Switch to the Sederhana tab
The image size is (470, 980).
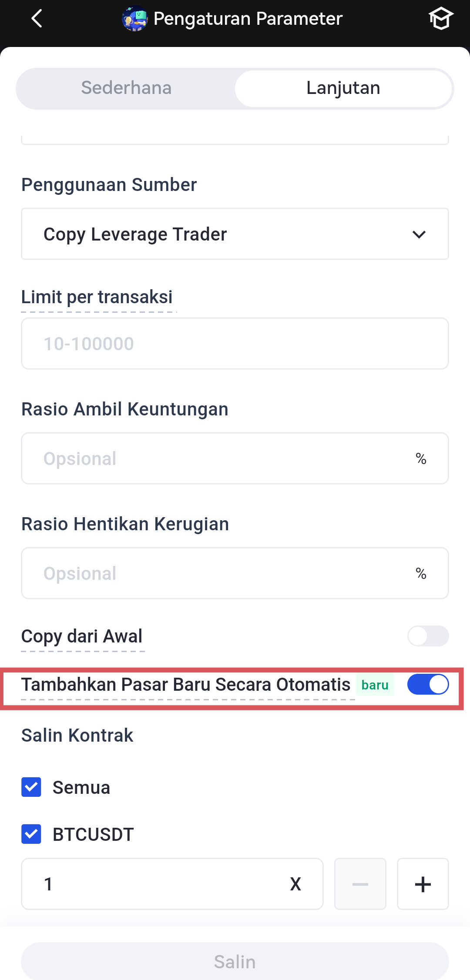[126, 88]
